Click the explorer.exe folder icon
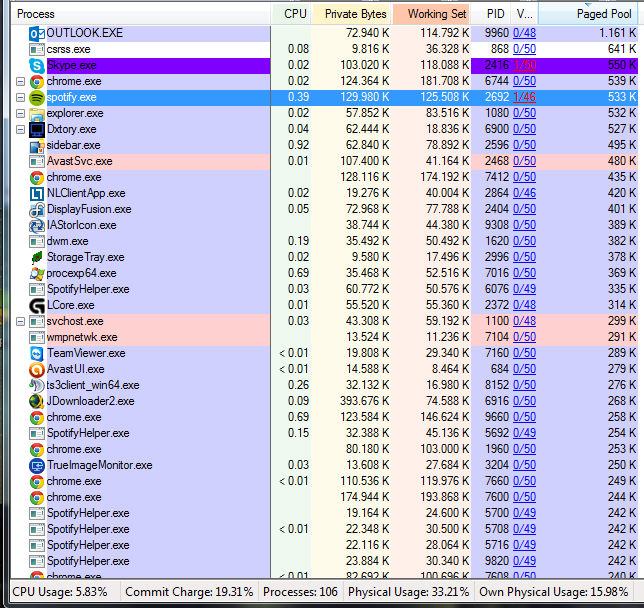Viewport: 644px width, 608px height. pos(37,113)
